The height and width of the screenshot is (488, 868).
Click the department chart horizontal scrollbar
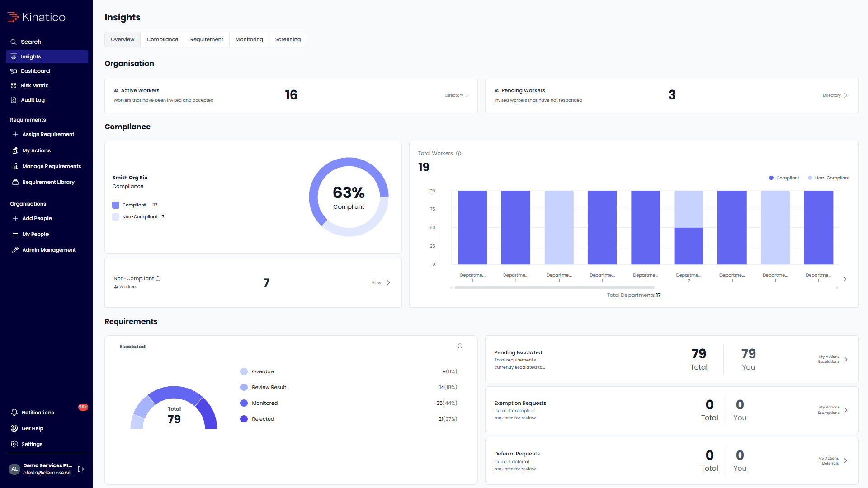pyautogui.click(x=554, y=288)
